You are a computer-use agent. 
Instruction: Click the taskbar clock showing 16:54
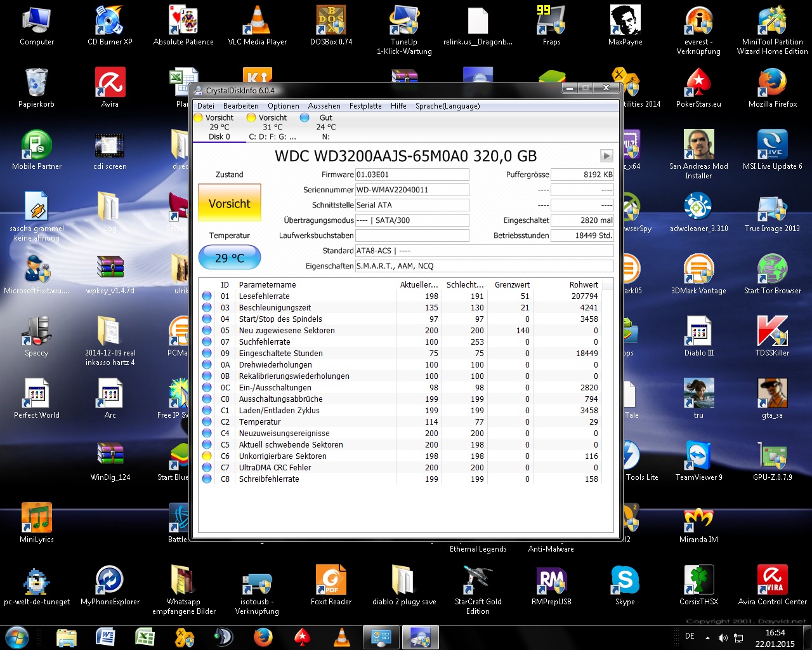775,637
